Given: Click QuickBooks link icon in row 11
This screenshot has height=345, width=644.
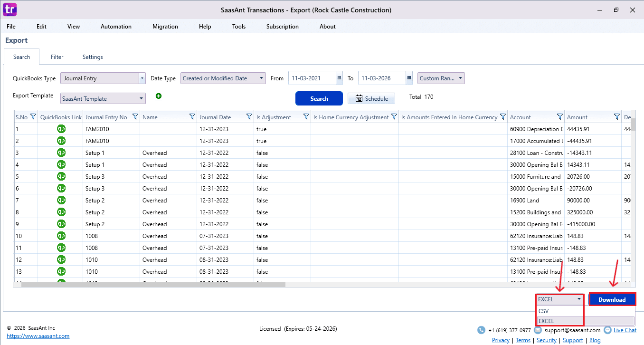Looking at the screenshot, I should pyautogui.click(x=61, y=248).
